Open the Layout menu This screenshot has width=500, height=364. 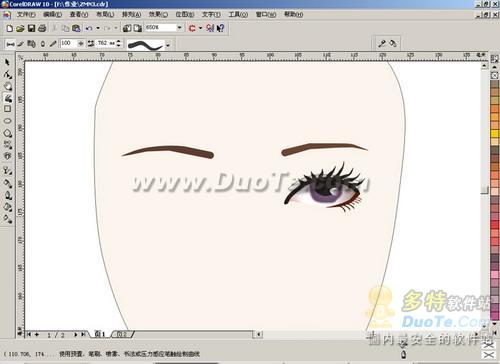105,15
